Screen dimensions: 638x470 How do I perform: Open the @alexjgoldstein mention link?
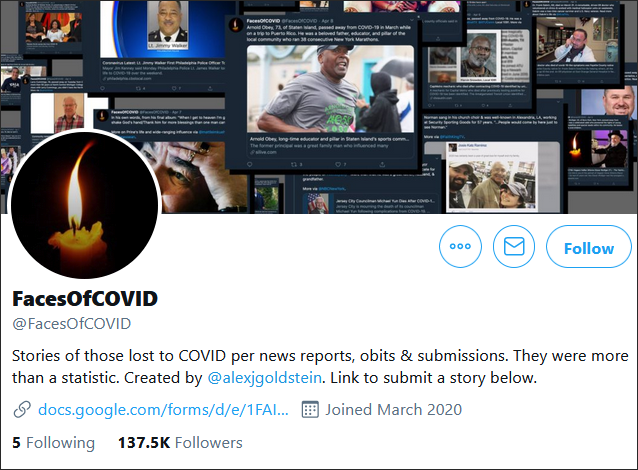pos(264,378)
